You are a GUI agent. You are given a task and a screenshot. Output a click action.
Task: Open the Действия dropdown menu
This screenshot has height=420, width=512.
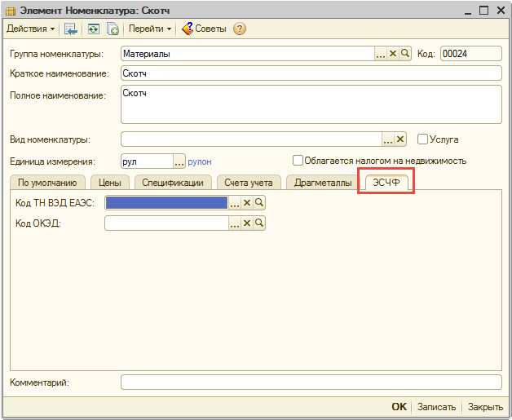pos(31,29)
